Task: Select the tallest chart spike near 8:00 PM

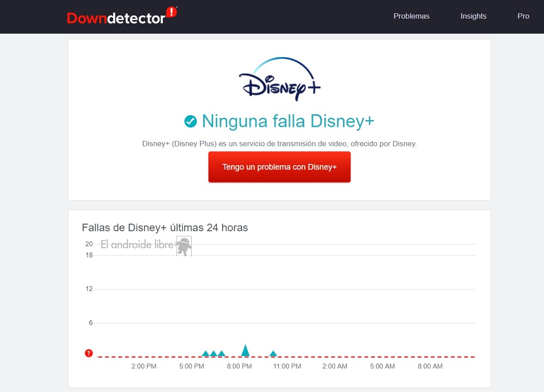Action: tap(245, 350)
